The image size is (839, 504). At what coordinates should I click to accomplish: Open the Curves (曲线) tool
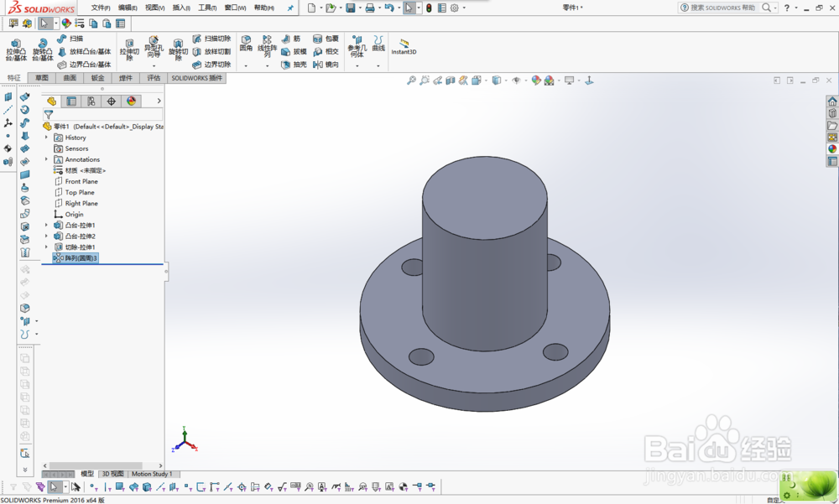[x=378, y=44]
